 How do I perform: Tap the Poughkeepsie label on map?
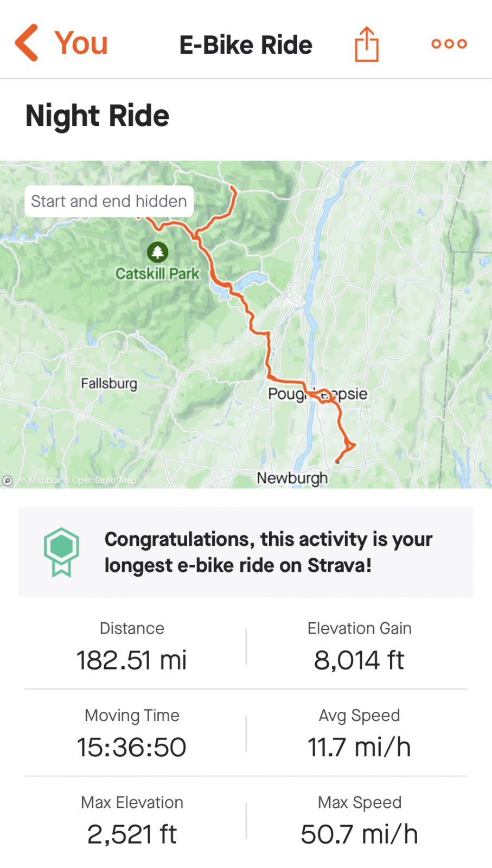click(x=317, y=394)
